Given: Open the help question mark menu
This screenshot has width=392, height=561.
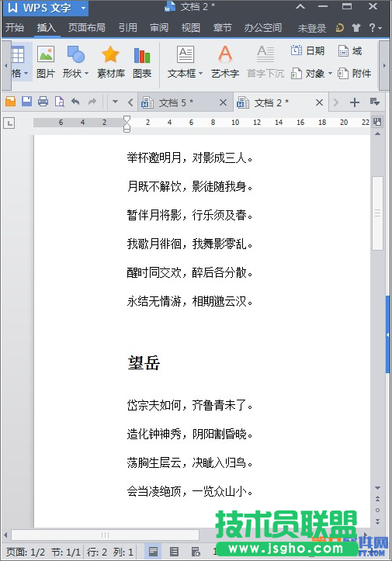Looking at the screenshot, I should pyautogui.click(x=375, y=28).
